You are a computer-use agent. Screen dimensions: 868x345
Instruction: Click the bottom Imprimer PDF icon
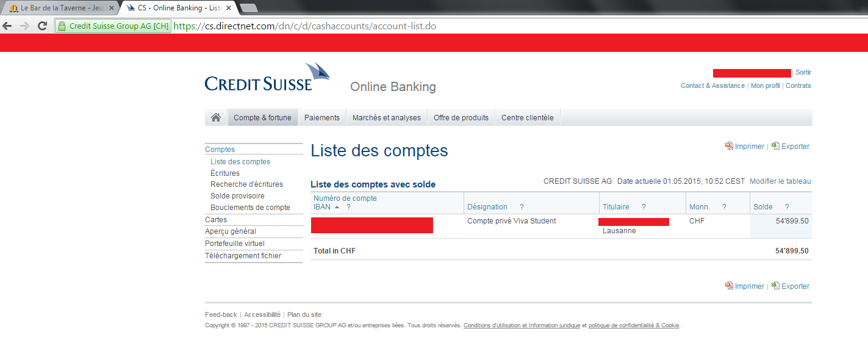(729, 286)
